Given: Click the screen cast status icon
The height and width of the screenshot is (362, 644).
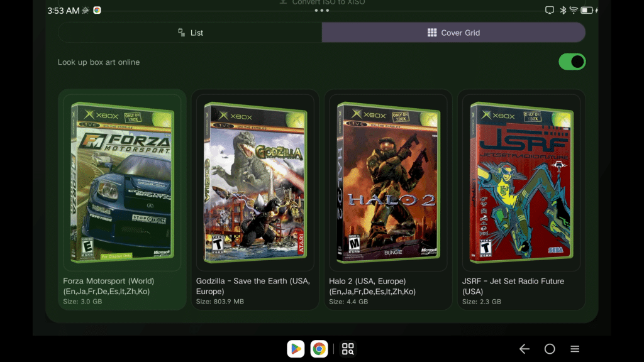Looking at the screenshot, I should tap(550, 10).
